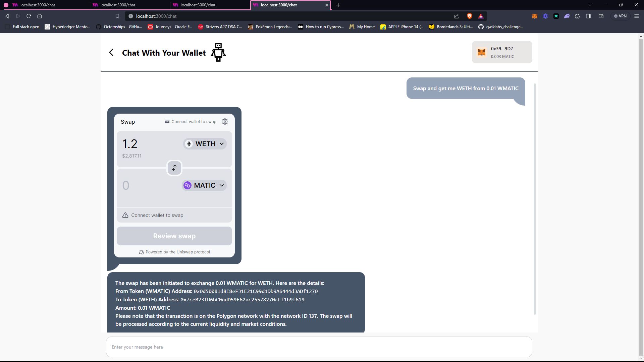644x362 pixels.
Task: Click the WETH address 0x7ceB23fD...f619
Action: pyautogui.click(x=243, y=300)
